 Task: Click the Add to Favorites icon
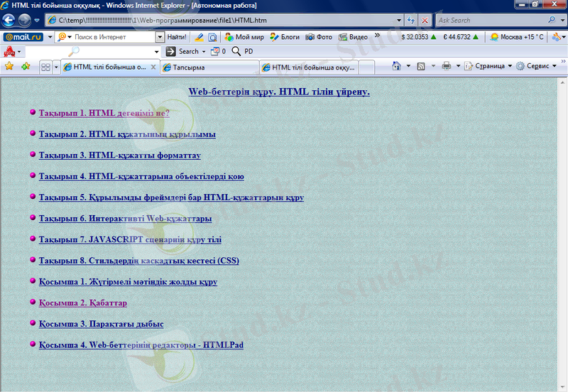click(x=26, y=66)
